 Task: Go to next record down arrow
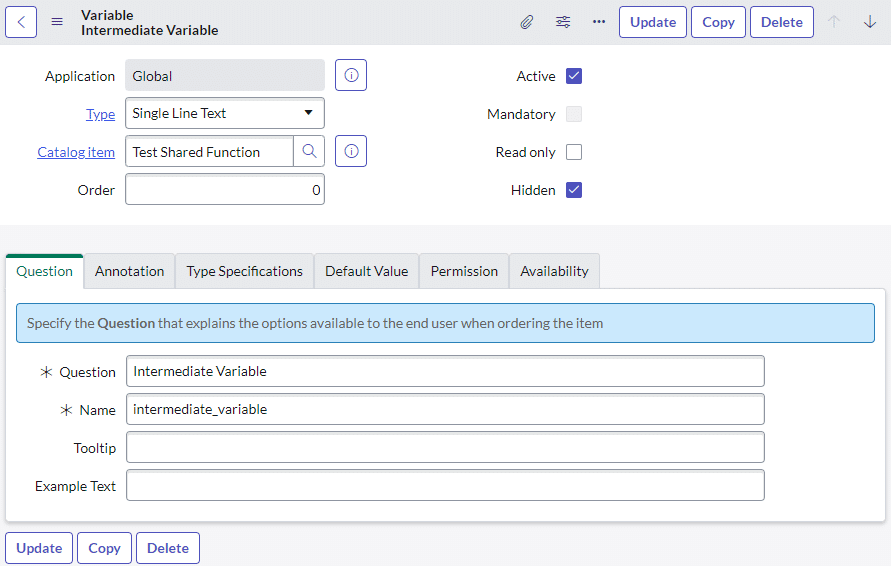(x=870, y=22)
